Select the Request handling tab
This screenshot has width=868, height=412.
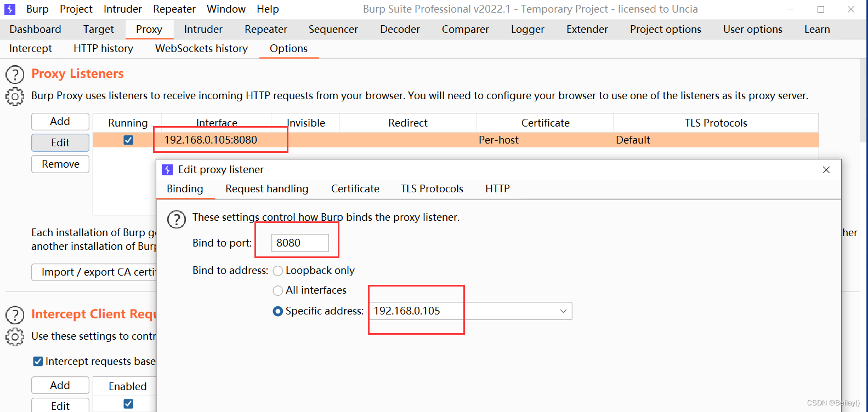pyautogui.click(x=267, y=189)
